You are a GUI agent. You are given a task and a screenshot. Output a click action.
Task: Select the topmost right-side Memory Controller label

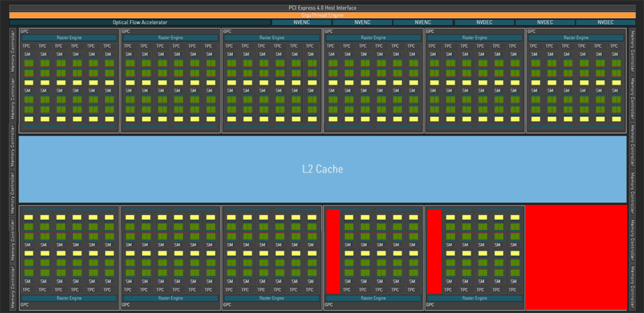pos(632,51)
